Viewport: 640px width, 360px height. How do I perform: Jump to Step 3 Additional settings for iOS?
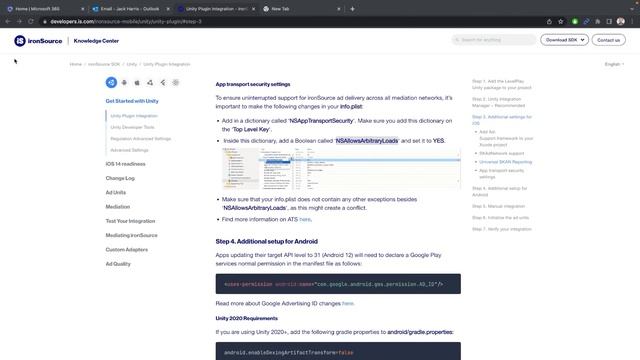tap(502, 120)
